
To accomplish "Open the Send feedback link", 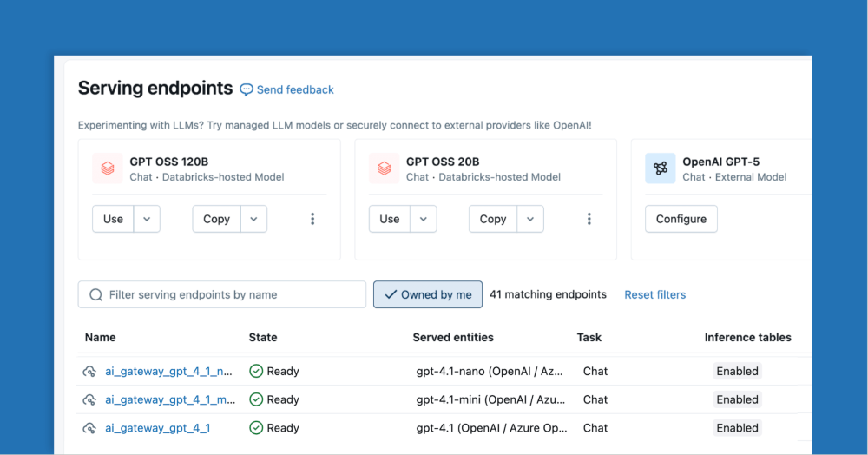I will coord(295,89).
